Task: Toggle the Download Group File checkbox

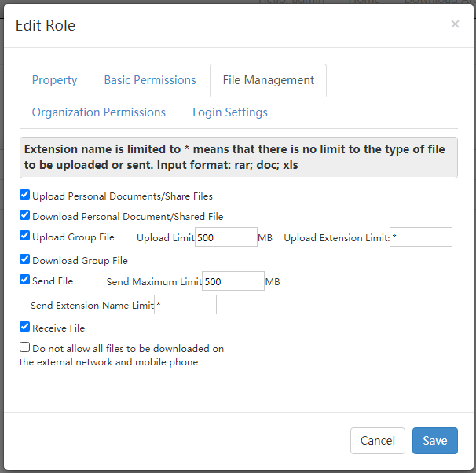Action: tap(25, 259)
